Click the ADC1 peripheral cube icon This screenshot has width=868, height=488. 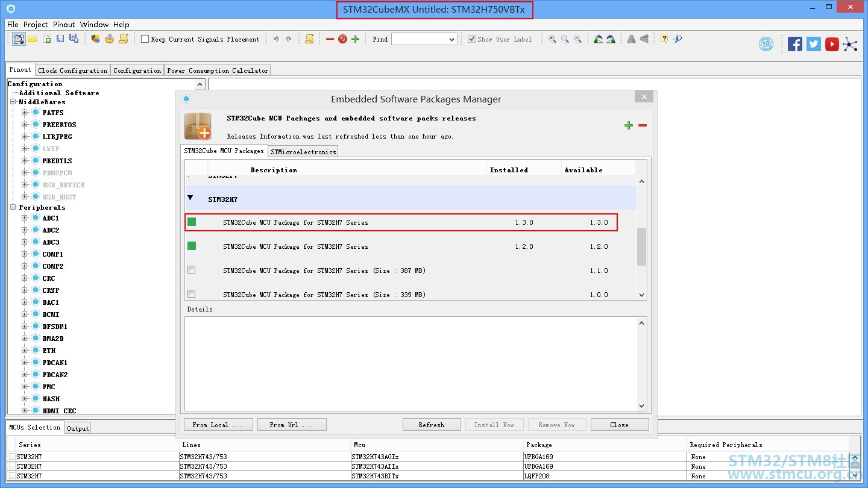click(x=36, y=218)
